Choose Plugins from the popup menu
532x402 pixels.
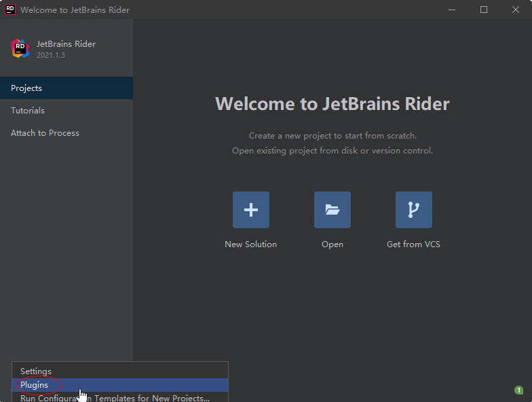120,384
